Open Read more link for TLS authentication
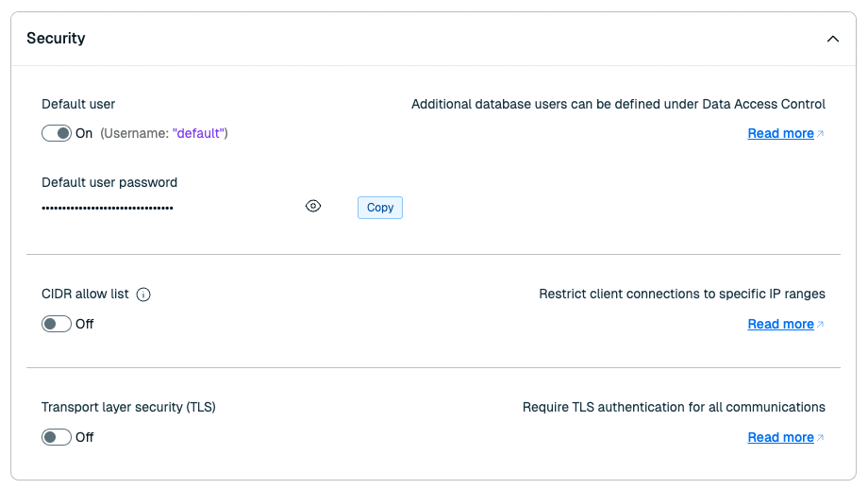868x489 pixels. click(x=780, y=437)
